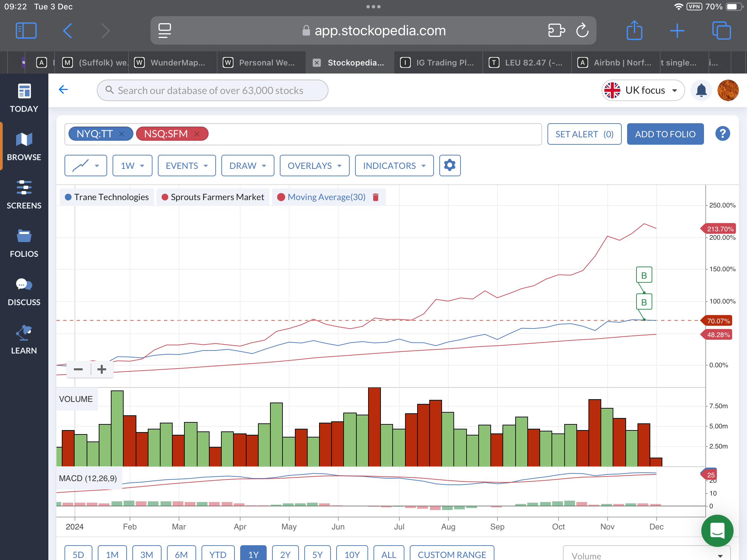
Task: Remove NYQ:TT ticker from chart
Action: pyautogui.click(x=122, y=134)
